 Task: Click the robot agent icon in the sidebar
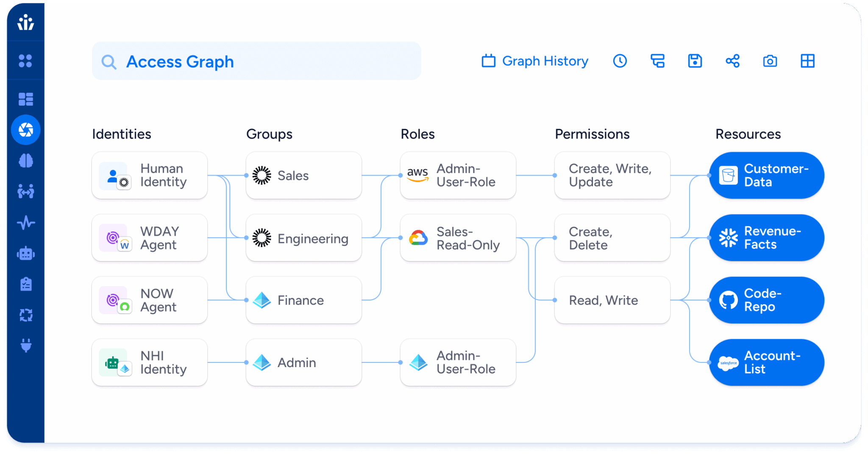tap(25, 253)
